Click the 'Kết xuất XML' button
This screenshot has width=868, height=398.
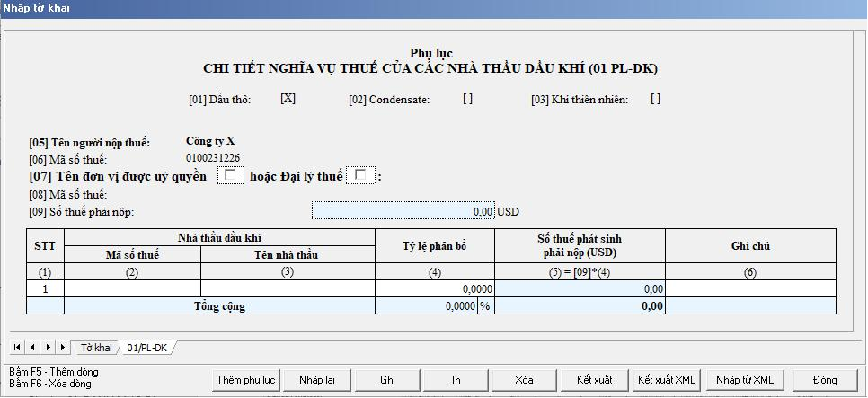tap(666, 380)
